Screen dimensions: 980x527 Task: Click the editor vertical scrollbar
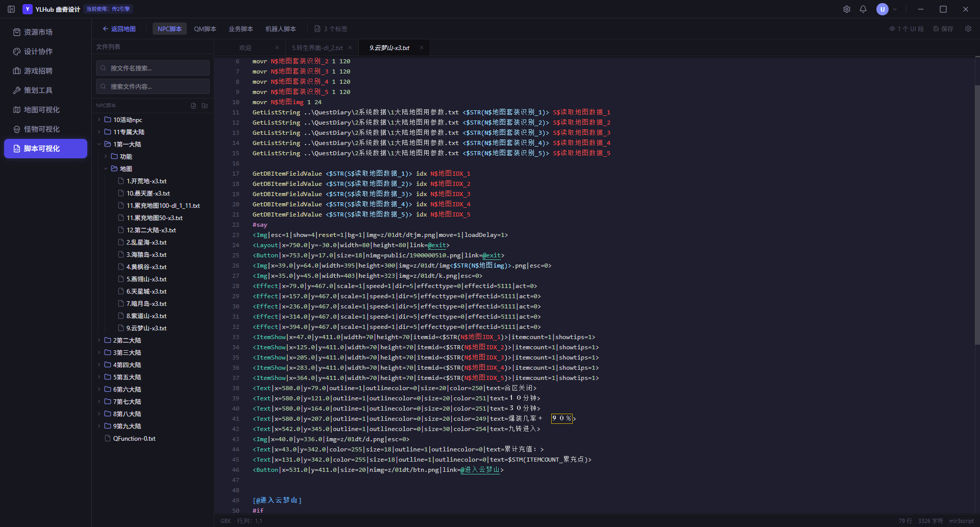click(x=977, y=214)
